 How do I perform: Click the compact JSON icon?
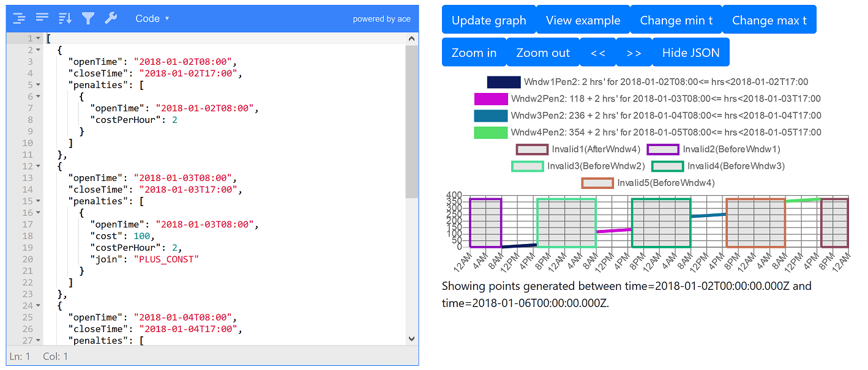click(x=42, y=18)
